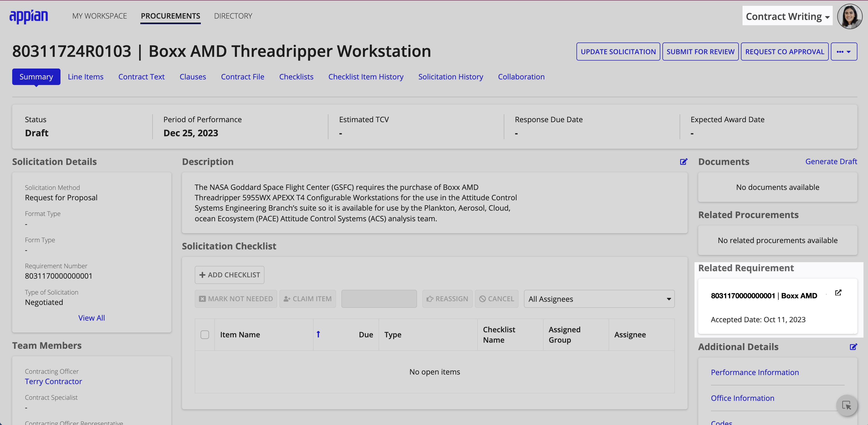868x425 pixels.
Task: Open the Clauses tab
Action: point(193,76)
